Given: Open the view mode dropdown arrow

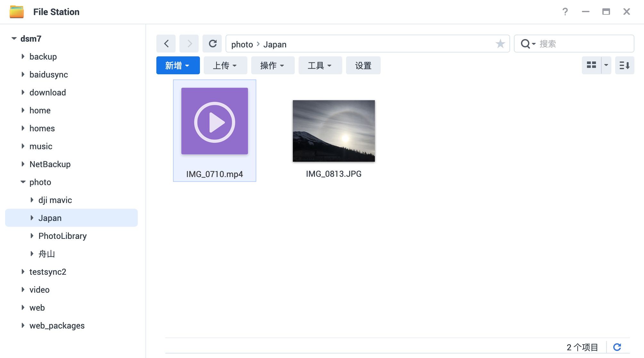Looking at the screenshot, I should 606,65.
